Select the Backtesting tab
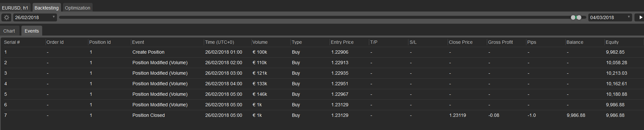 (x=46, y=8)
